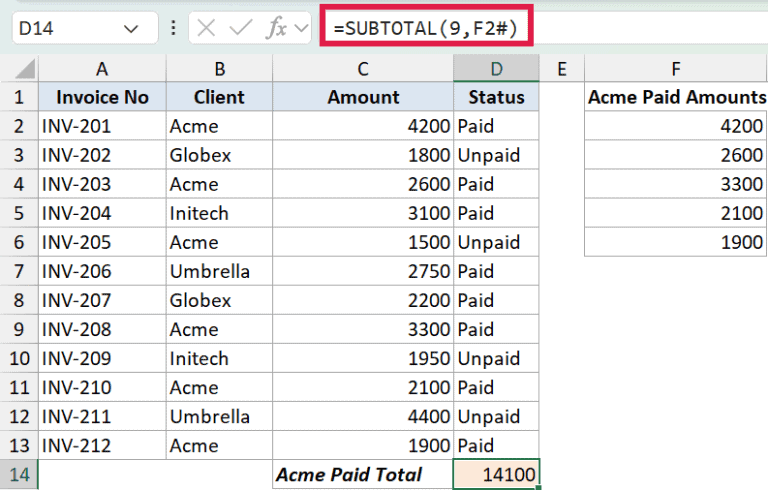768x490 pixels.
Task: Select cell INV-201
Action: pyautogui.click(x=102, y=126)
